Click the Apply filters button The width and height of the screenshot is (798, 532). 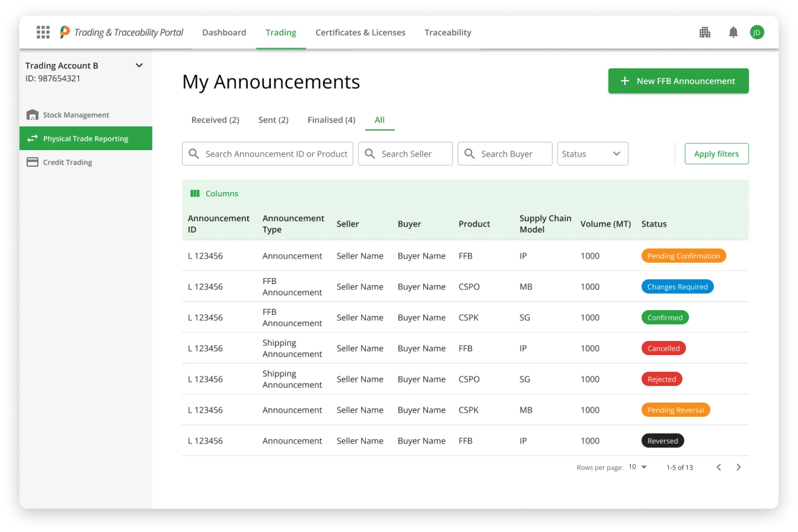716,154
